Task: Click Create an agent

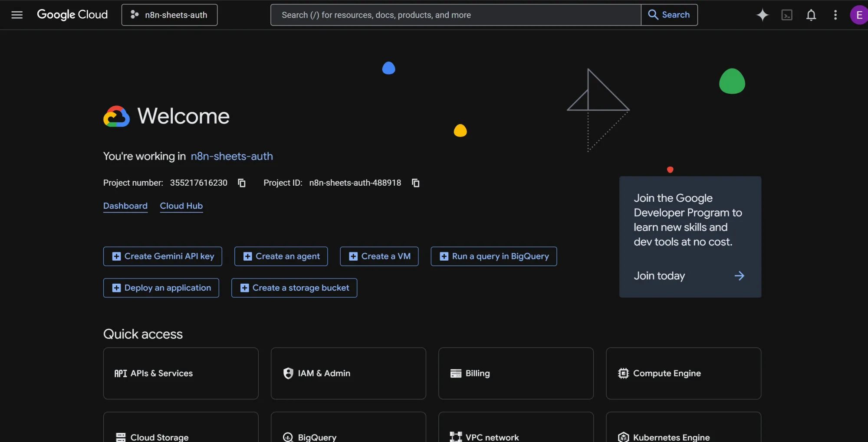Action: [x=281, y=256]
